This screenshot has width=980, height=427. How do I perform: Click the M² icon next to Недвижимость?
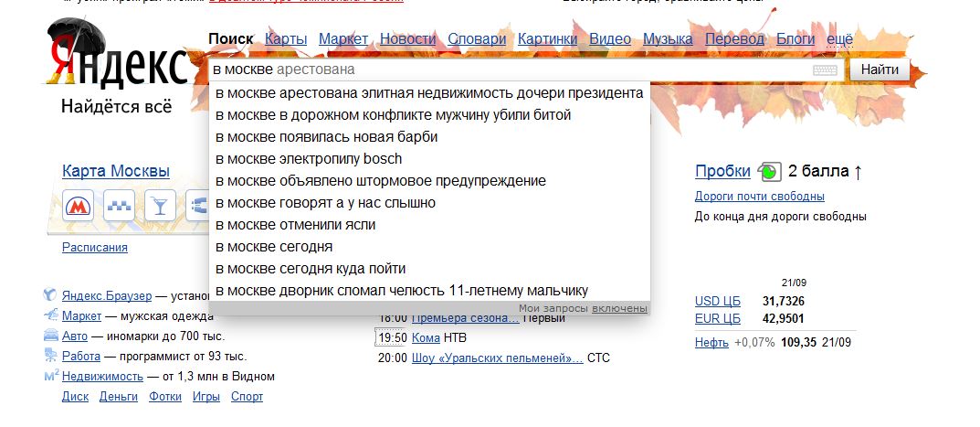tap(52, 377)
